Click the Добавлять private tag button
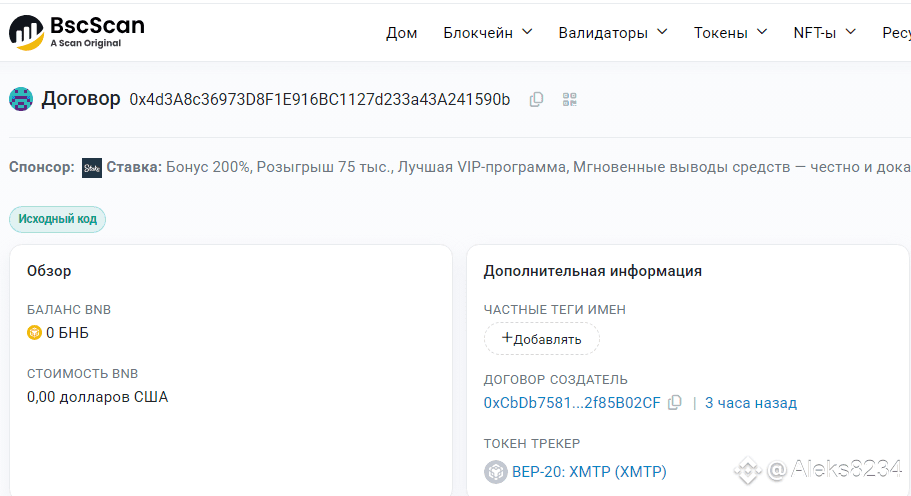 click(541, 339)
